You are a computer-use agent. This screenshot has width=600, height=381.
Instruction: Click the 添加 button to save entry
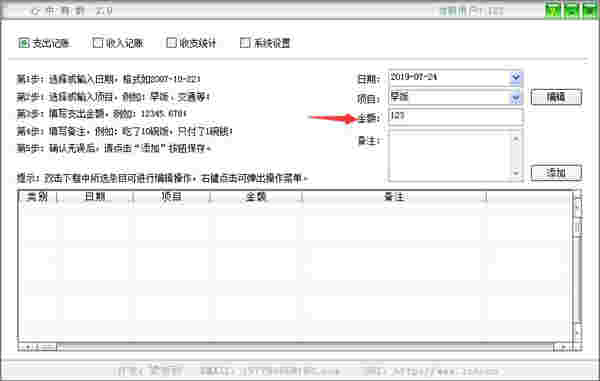[x=556, y=173]
